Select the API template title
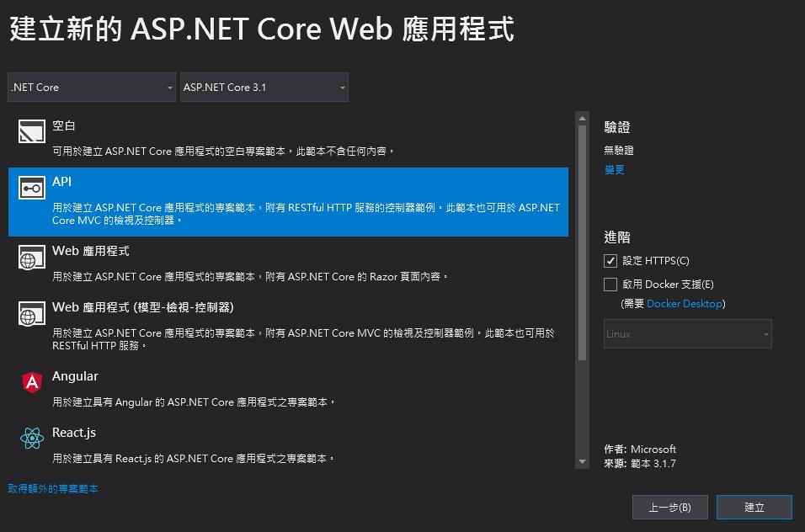The image size is (805, 532). (61, 182)
